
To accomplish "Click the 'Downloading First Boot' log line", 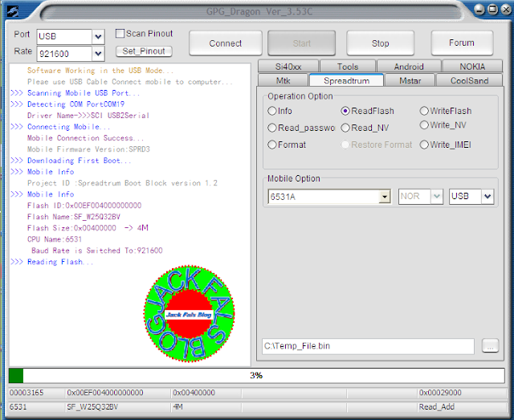I will click(x=80, y=161).
